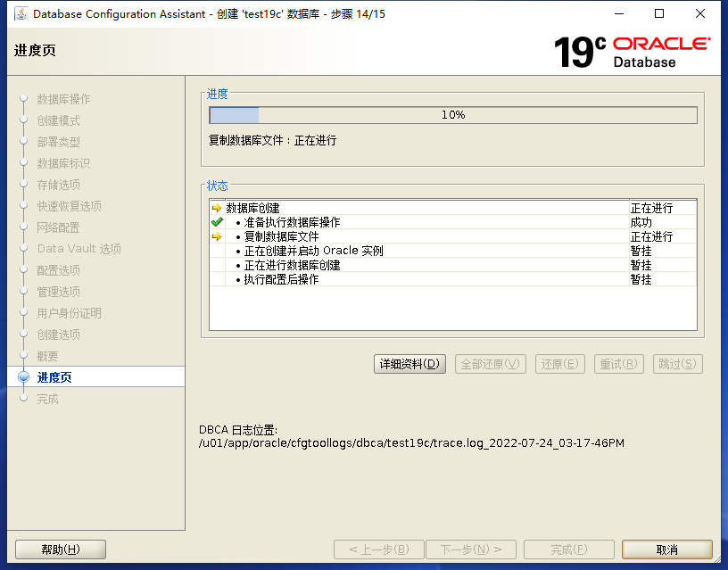Click the Oracle 19c Database logo
The width and height of the screenshot is (728, 570).
pos(632,53)
